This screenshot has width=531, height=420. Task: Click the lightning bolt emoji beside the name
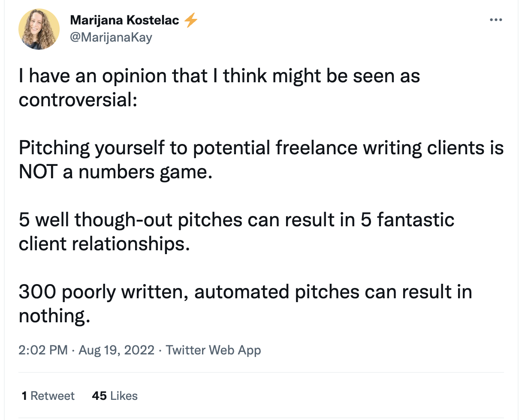[191, 20]
